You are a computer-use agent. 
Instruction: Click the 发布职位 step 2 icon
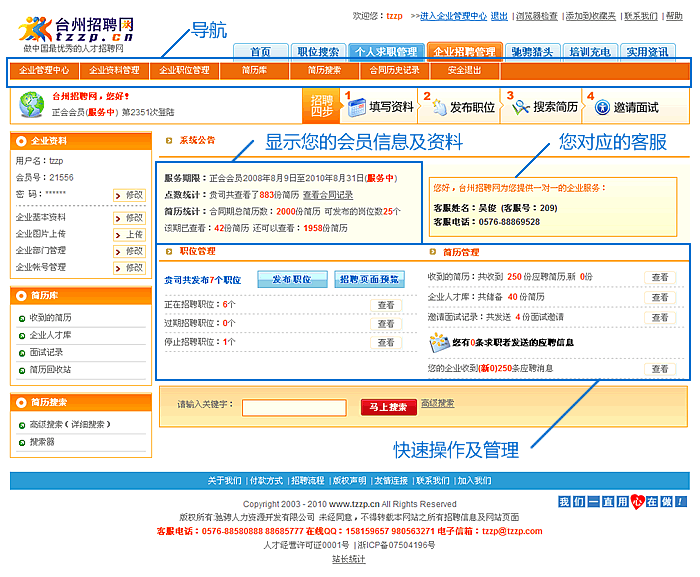click(435, 107)
